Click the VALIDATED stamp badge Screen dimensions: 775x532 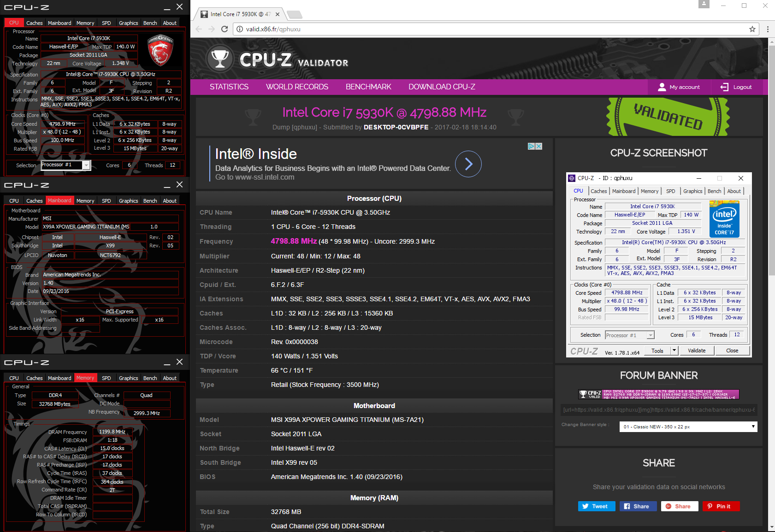pos(668,117)
